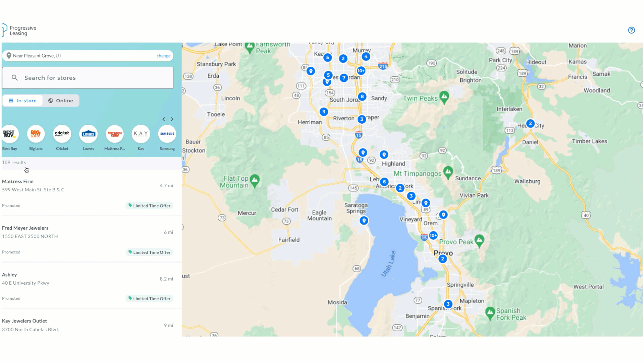Click the Flat Top Mountain peak icon
Viewport: 644px width, 362px height.
click(x=255, y=181)
